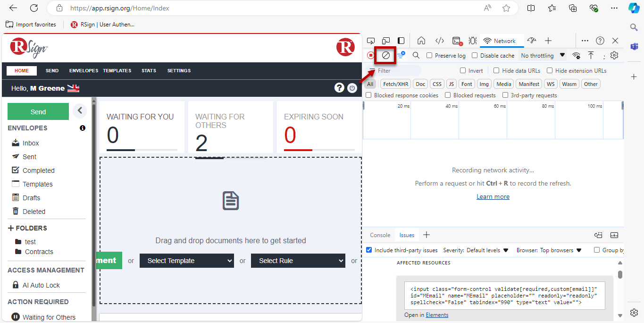Switch to Console drawer tab
The image size is (644, 323).
tap(380, 235)
